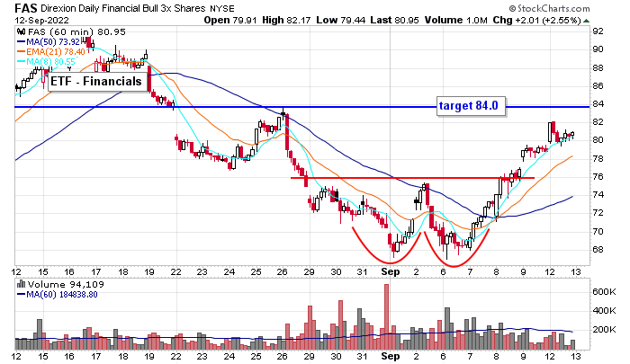
Task: Click the Open 79.91 value
Action: coord(230,20)
